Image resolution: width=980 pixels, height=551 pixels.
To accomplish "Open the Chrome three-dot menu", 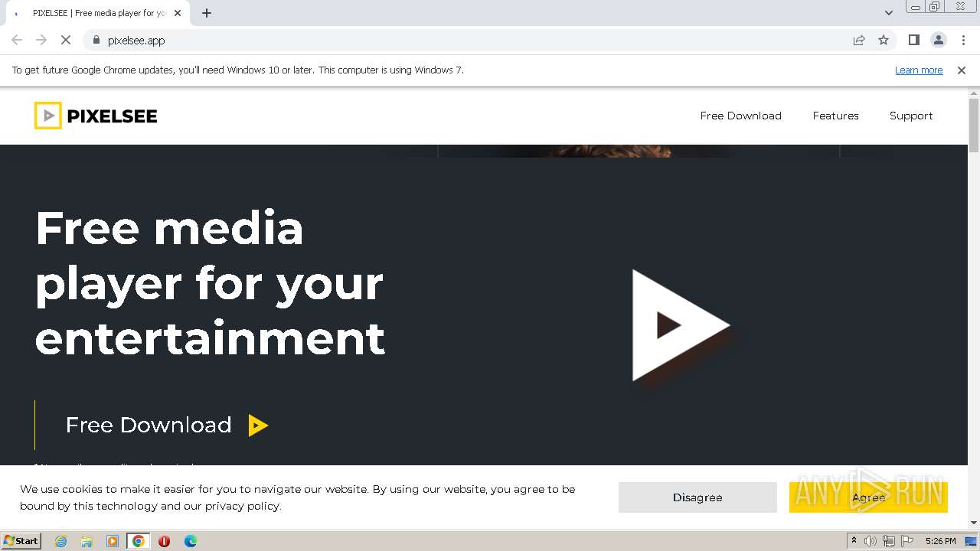I will [x=963, y=41].
